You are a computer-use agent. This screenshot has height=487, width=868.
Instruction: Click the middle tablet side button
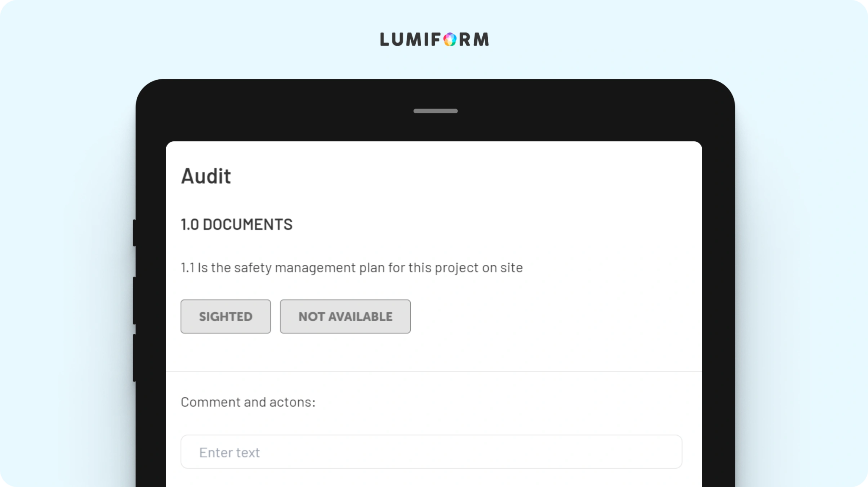[x=134, y=301]
